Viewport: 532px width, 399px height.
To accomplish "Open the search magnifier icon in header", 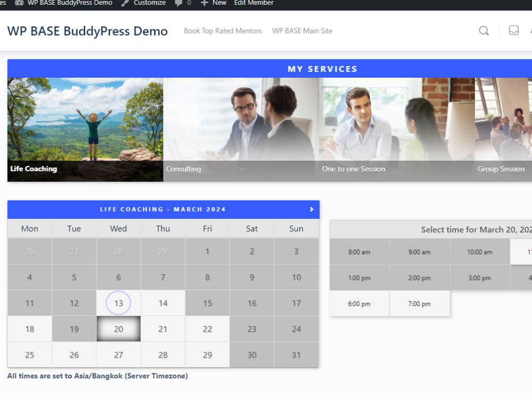I will point(484,31).
